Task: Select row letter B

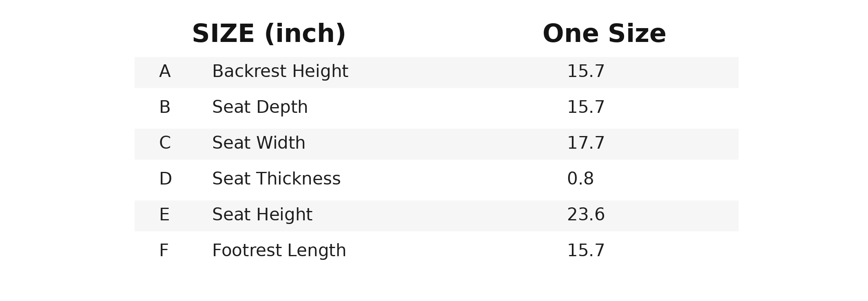Action: (x=165, y=108)
